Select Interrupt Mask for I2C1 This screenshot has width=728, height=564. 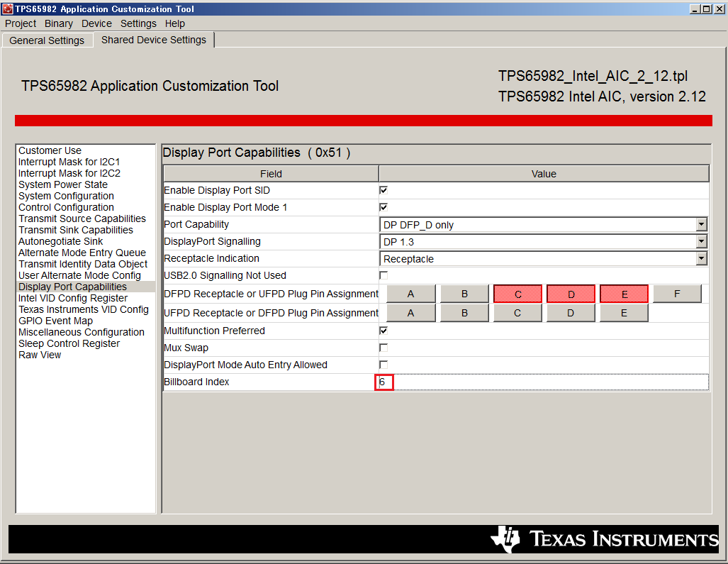[x=69, y=162]
